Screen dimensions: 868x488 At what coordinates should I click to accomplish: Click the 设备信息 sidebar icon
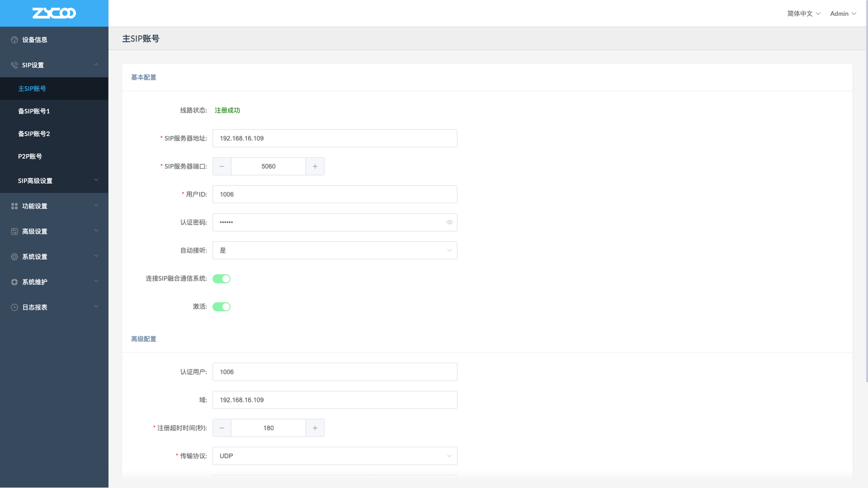coord(15,40)
